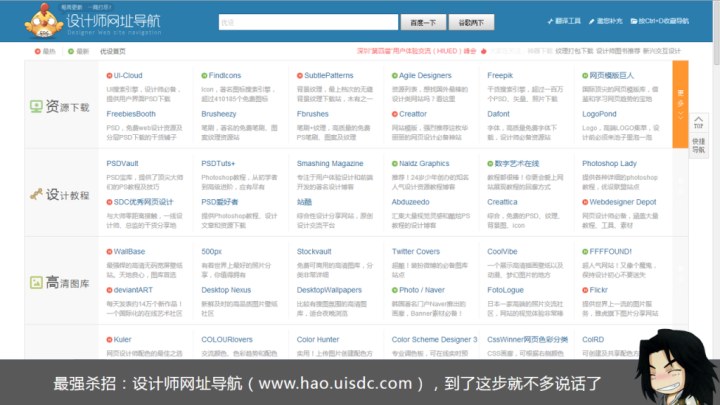Click green dot beside FindIcons
The width and height of the screenshot is (720, 405).
[204, 76]
